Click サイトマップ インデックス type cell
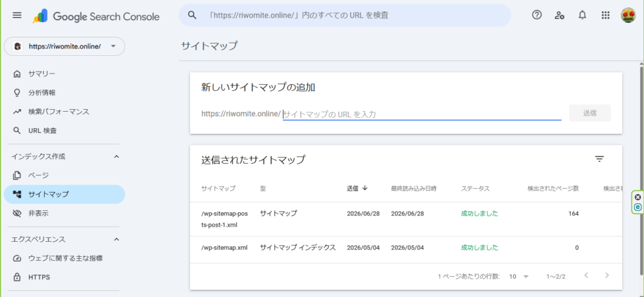The width and height of the screenshot is (644, 297). pyautogui.click(x=297, y=248)
